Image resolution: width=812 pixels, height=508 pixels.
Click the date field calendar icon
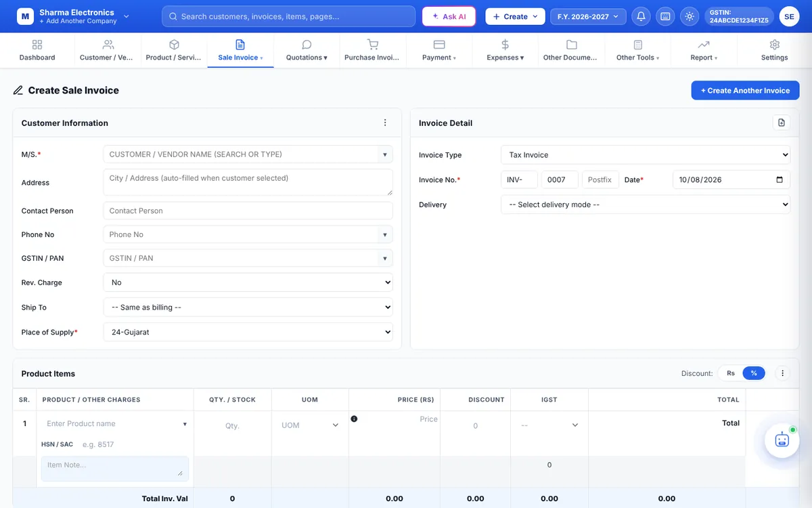coord(780,179)
